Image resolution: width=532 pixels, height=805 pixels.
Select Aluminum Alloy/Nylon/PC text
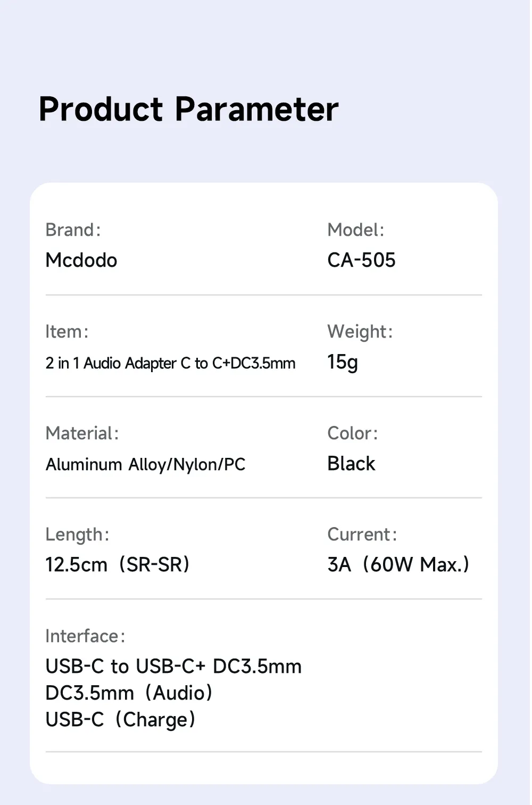pyautogui.click(x=145, y=465)
